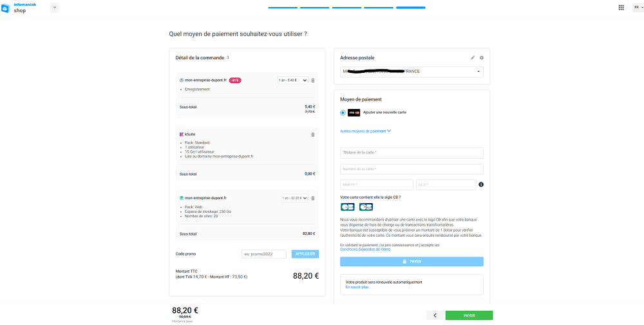Delete the domain registration item with trash icon
The width and height of the screenshot is (644, 325).
(x=313, y=81)
